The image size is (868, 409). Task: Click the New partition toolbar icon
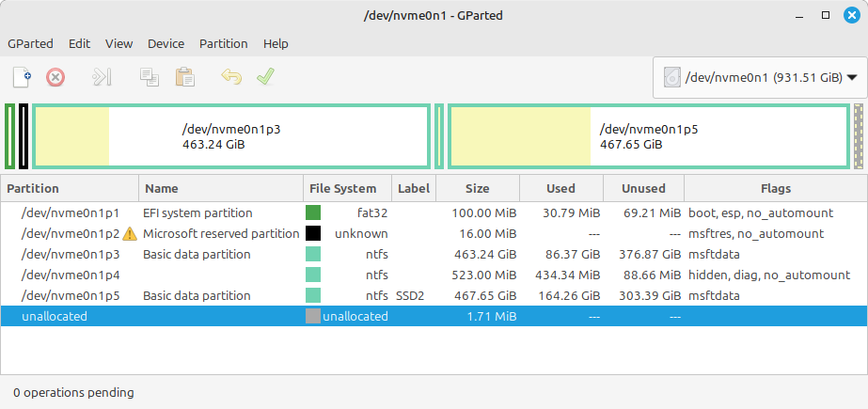(22, 77)
